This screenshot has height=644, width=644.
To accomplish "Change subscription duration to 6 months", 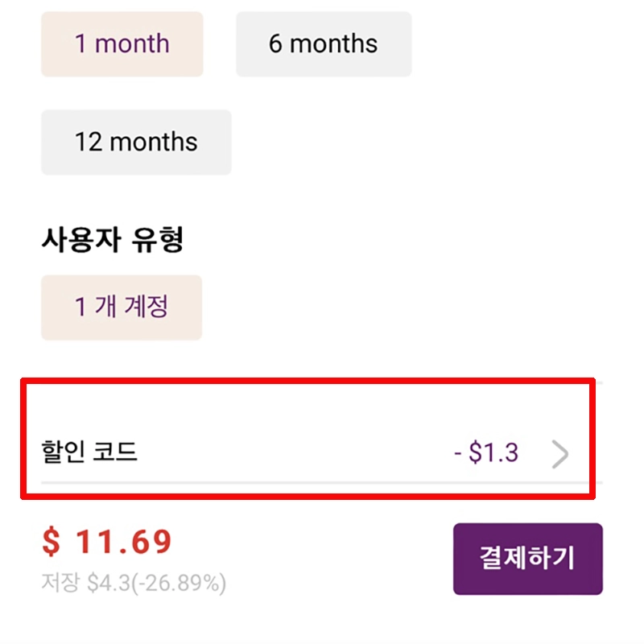I will (324, 44).
